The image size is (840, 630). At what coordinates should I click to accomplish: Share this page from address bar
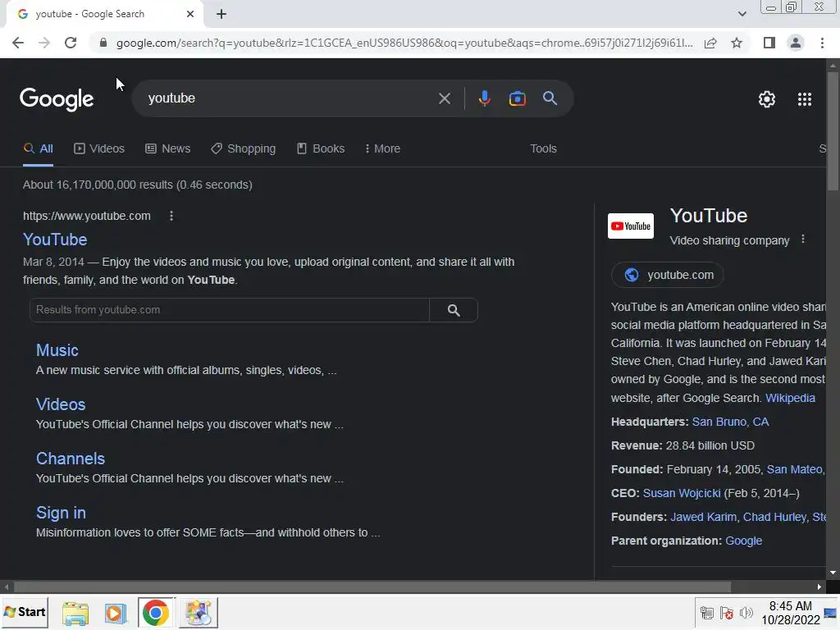(710, 43)
